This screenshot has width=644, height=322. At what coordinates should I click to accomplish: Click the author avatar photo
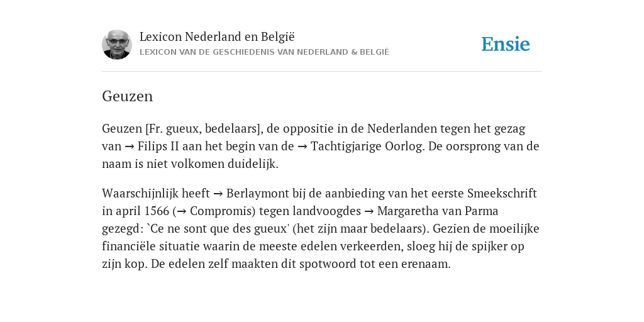[x=116, y=45]
